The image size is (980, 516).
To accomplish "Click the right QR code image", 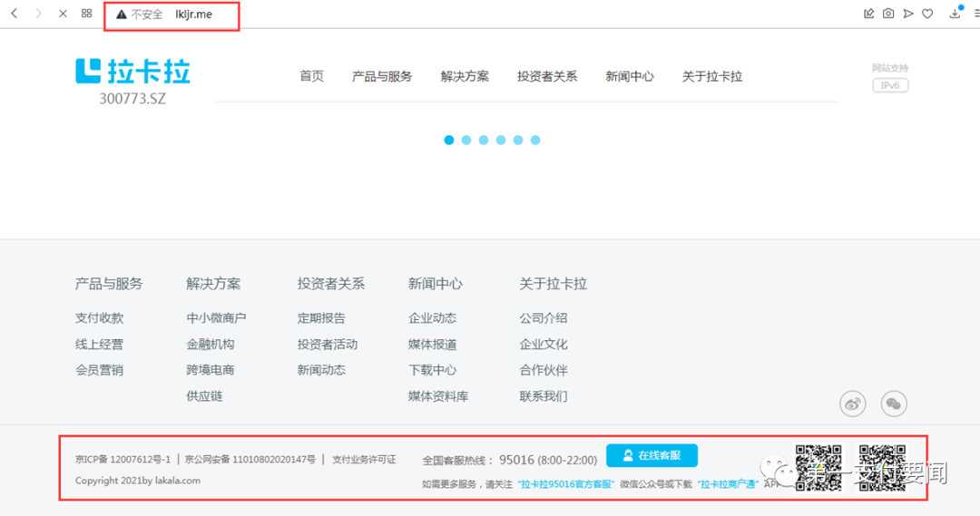I will click(882, 467).
